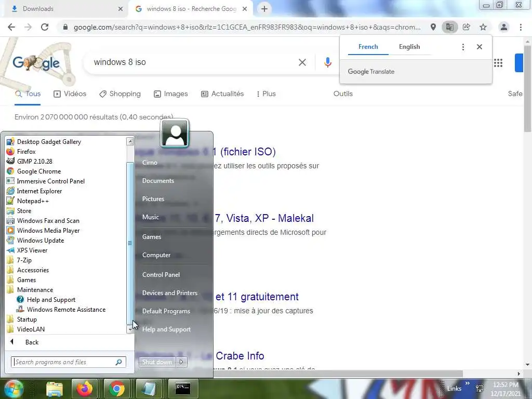
Task: Start voice search with the microphone icon
Action: (x=327, y=62)
